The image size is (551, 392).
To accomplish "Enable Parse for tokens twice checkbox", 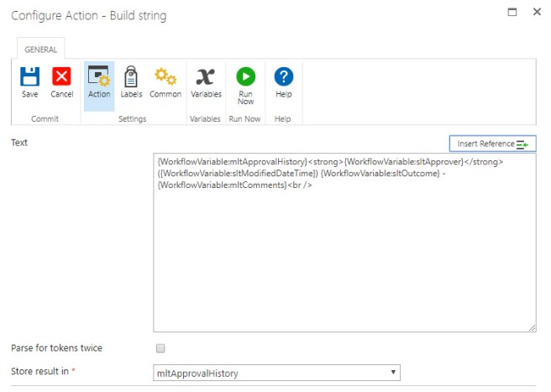I will (x=160, y=348).
